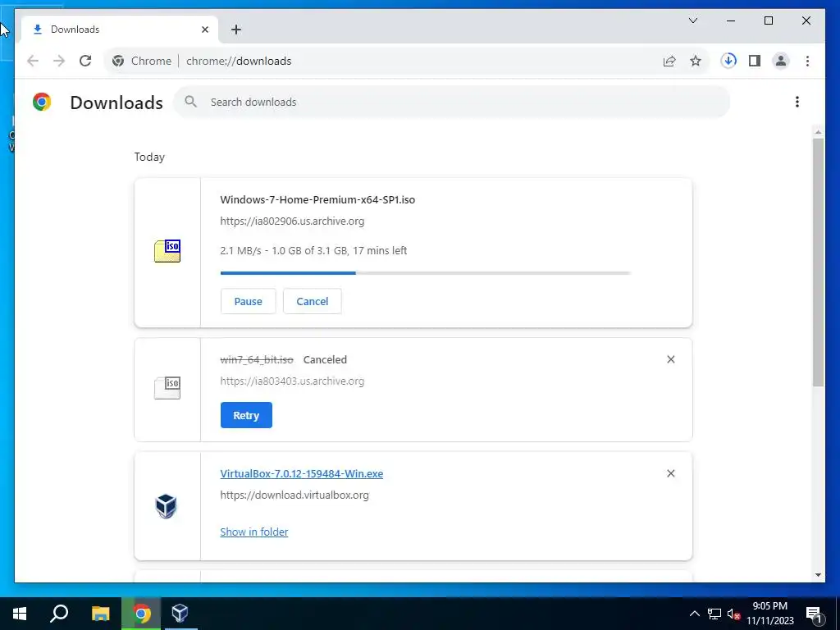Open the downloads bubble in the toolbar
This screenshot has width=840, height=630.
click(728, 61)
